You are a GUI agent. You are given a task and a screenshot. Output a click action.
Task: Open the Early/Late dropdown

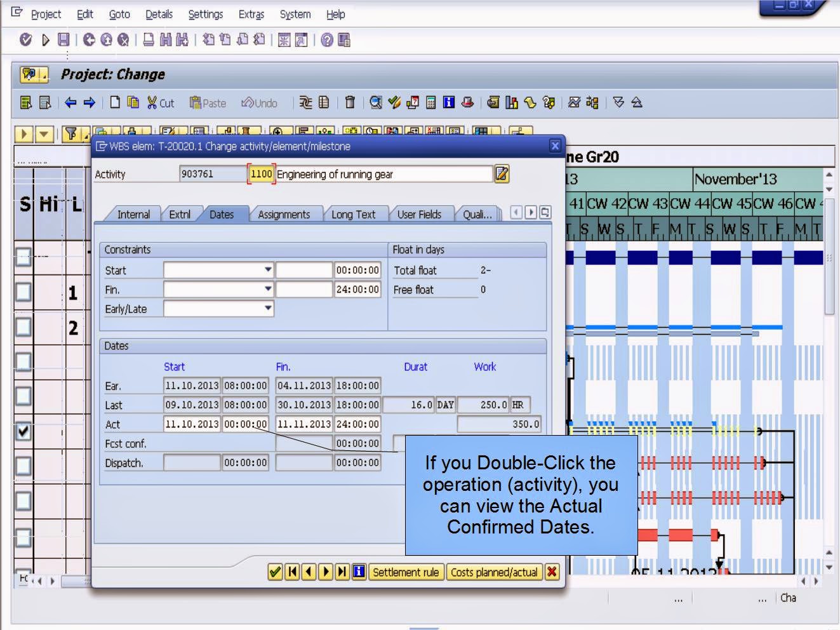268,308
